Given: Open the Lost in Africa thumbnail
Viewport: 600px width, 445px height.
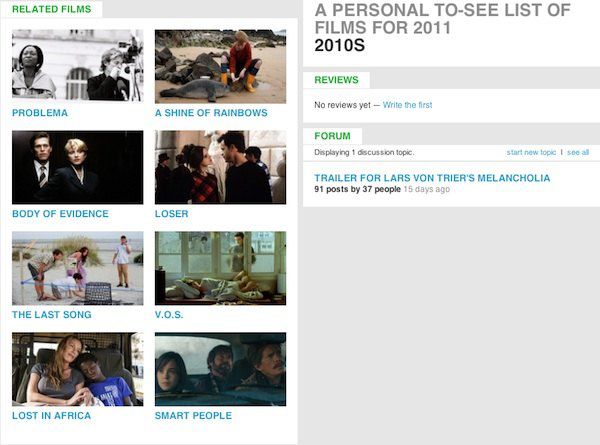Looking at the screenshot, I should pos(78,369).
